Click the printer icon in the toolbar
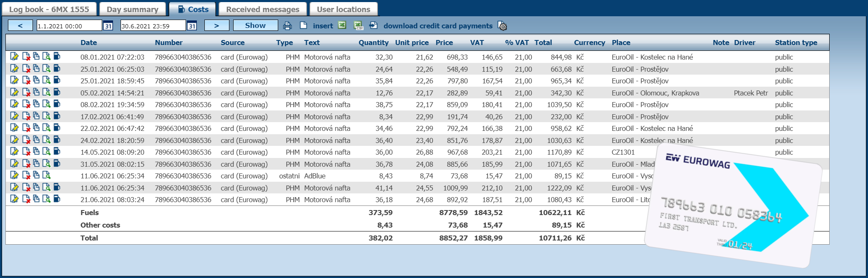This screenshot has height=278, width=868. [x=287, y=26]
